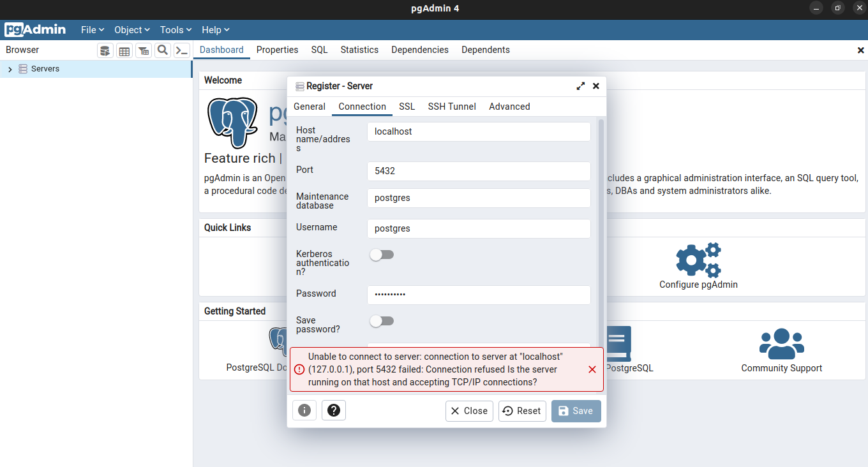Open the Search Objects magnifier icon
This screenshot has width=868, height=467.
(163, 50)
